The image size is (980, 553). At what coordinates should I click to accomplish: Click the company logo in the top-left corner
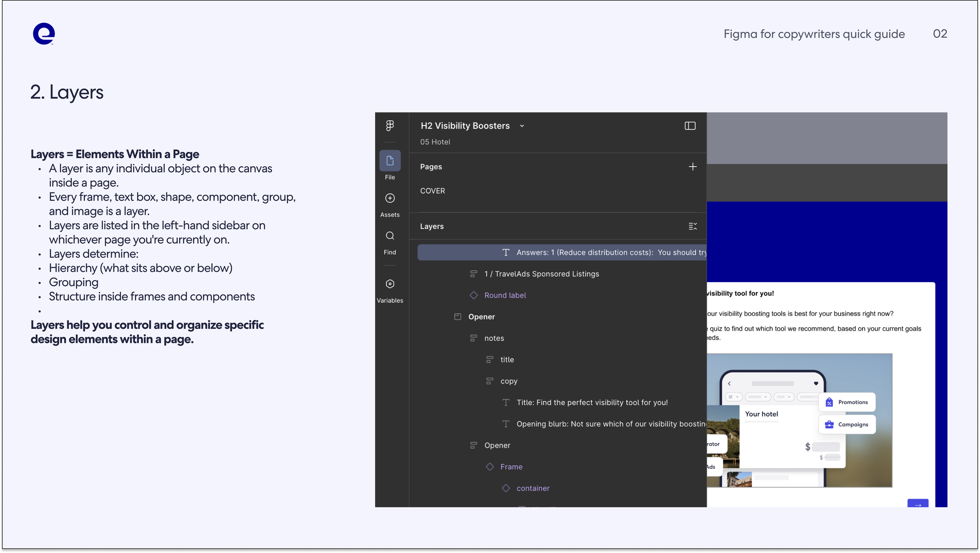tap(44, 34)
